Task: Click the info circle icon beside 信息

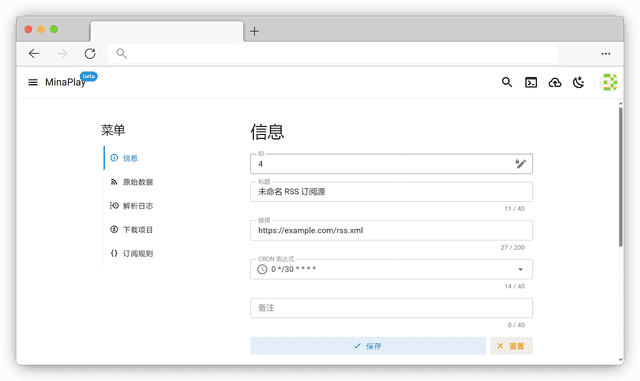Action: pos(114,158)
